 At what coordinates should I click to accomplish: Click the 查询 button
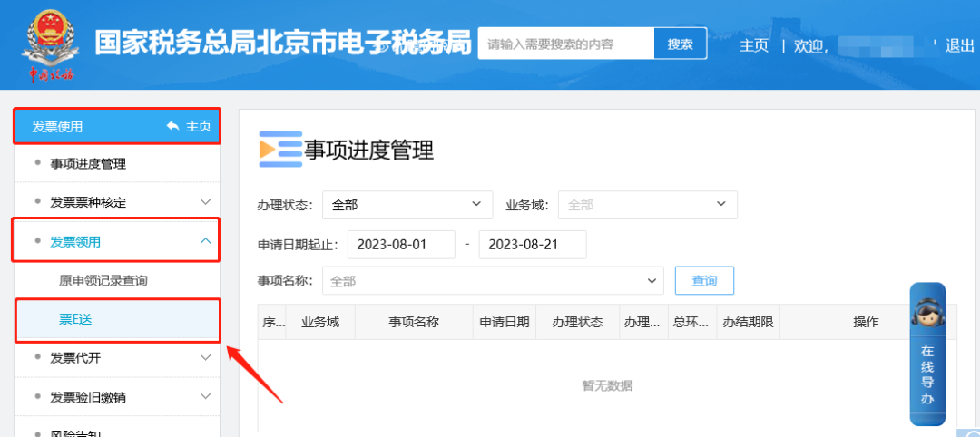(704, 281)
